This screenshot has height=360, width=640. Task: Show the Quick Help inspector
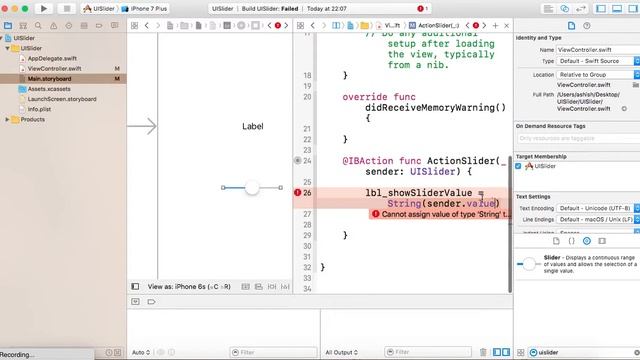[x=587, y=25]
